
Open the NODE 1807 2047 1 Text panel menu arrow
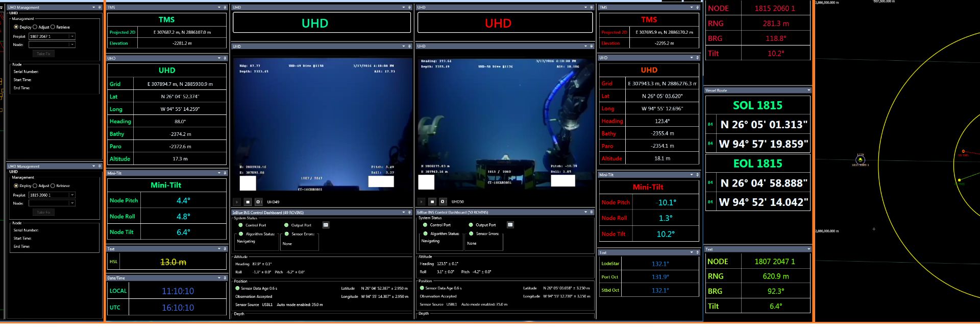tap(808, 249)
